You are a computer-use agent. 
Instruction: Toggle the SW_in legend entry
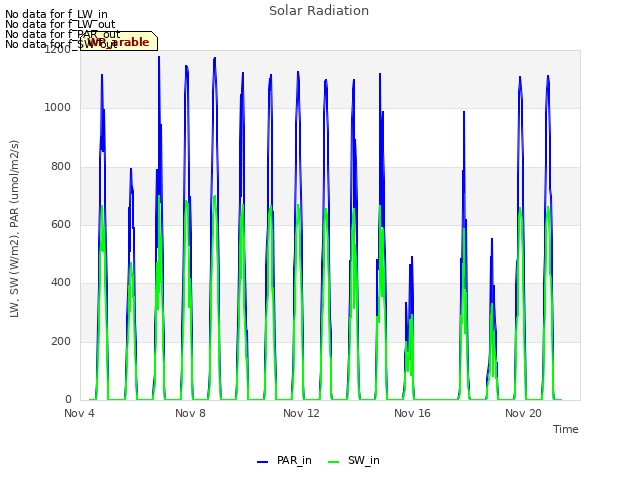(x=354, y=460)
